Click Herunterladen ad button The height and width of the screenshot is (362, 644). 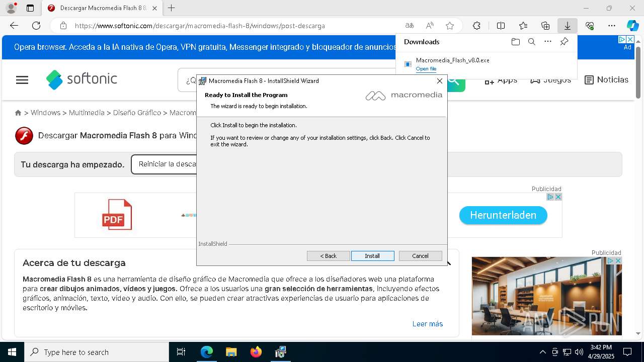(503, 215)
